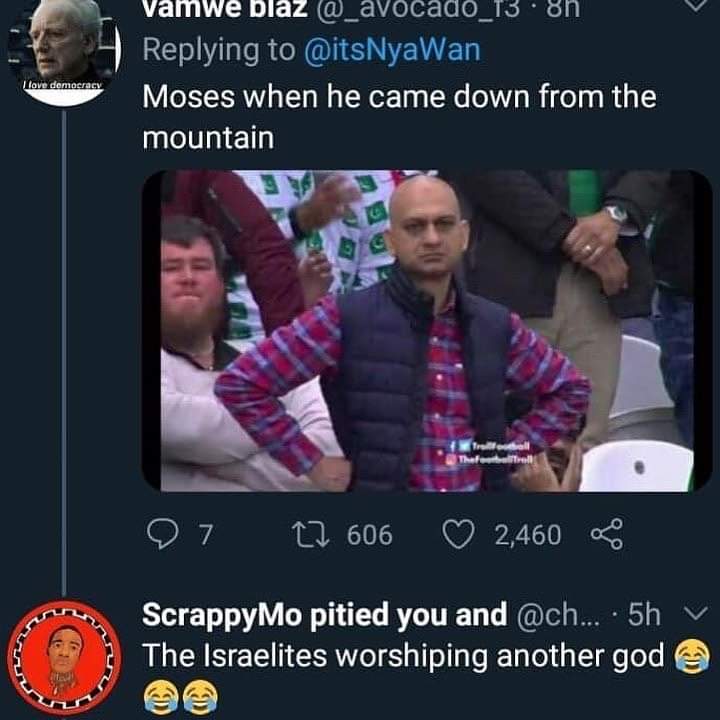Open reply text about Israelites worshiping
The width and height of the screenshot is (720, 720).
pyautogui.click(x=403, y=656)
